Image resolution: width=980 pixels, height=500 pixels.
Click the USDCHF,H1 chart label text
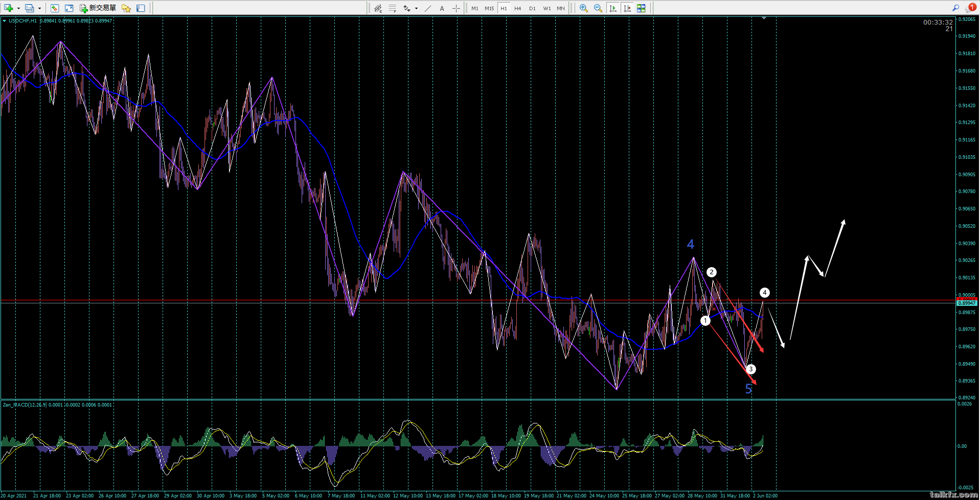coord(22,21)
